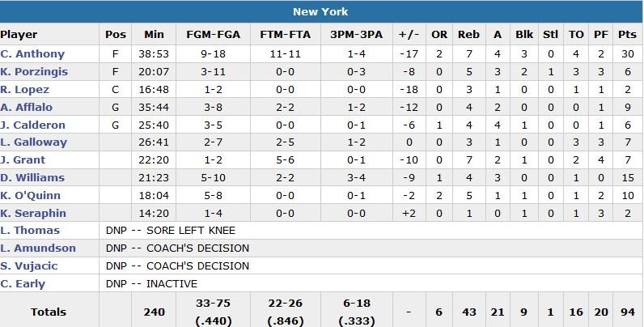Open K. Seraphin player page
The image size is (644, 327).
point(33,214)
